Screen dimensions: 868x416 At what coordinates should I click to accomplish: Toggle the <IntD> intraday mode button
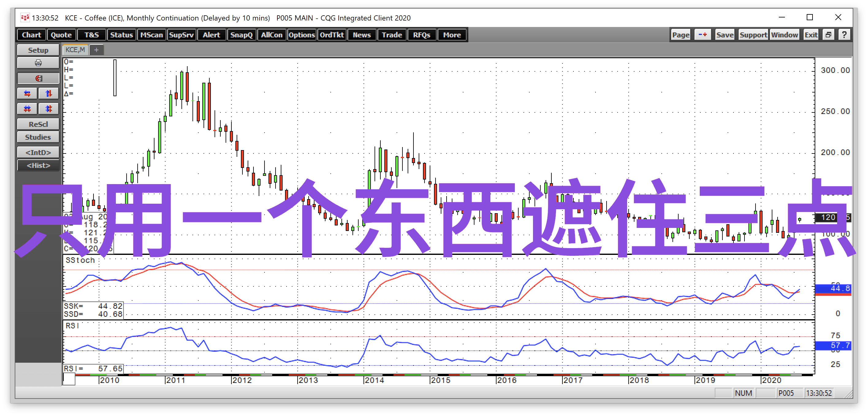click(x=38, y=152)
